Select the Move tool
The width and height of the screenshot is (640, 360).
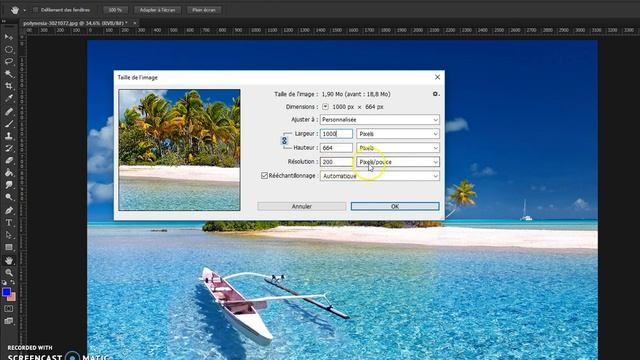click(9, 37)
